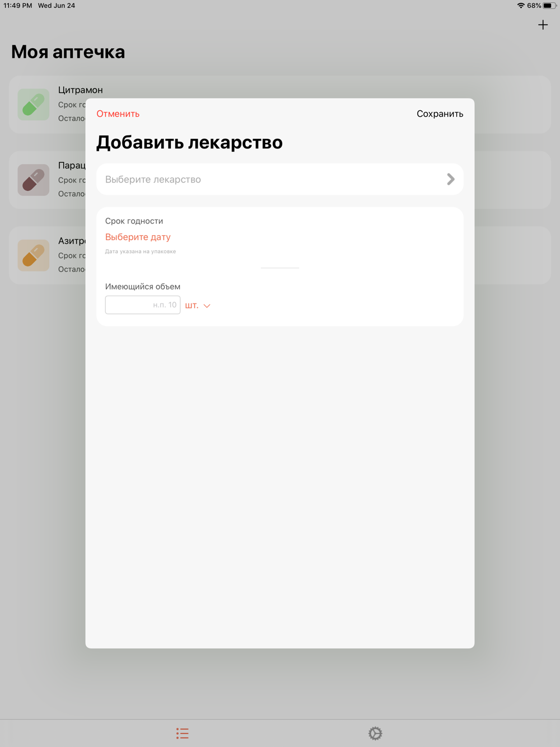Cancel with the Отменить button
Image resolution: width=560 pixels, height=747 pixels.
[x=118, y=114]
